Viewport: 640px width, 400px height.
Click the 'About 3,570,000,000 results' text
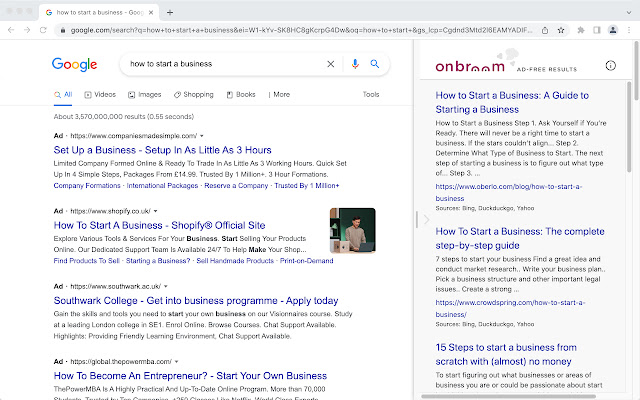[x=123, y=117]
